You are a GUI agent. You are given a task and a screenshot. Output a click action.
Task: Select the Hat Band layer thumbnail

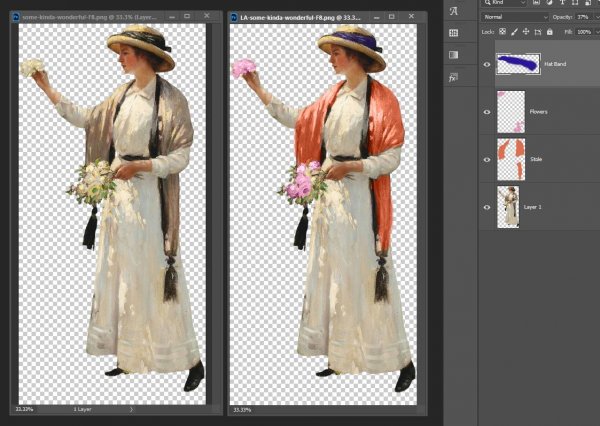(x=518, y=64)
